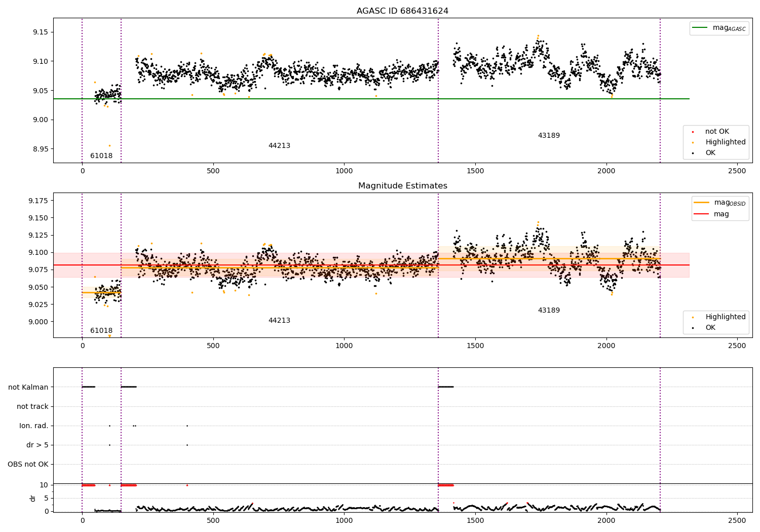Click obsid label 43189 in the AGASC ID plot
Screen dimensions: 760x532
(549, 136)
